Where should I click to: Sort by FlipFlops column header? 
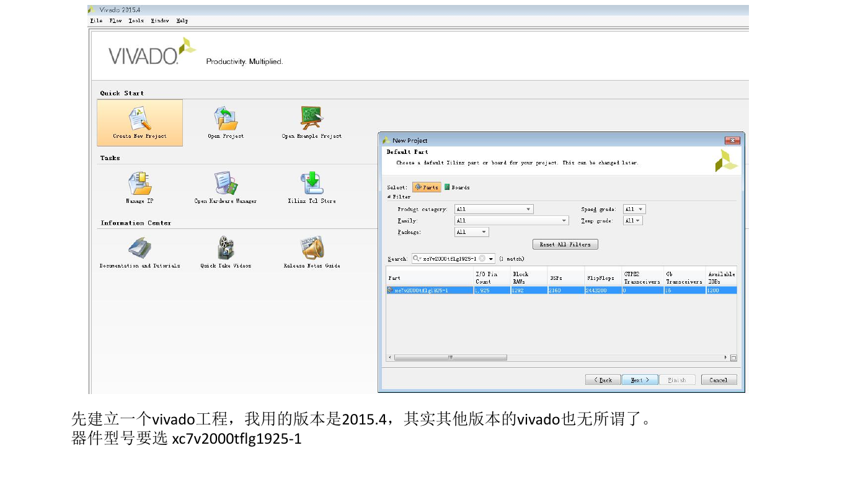click(603, 277)
